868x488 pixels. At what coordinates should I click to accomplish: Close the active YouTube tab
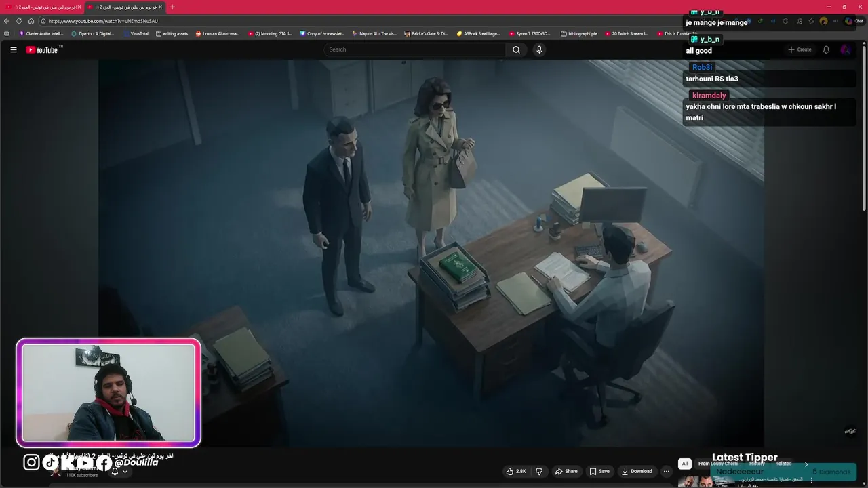[x=161, y=7]
